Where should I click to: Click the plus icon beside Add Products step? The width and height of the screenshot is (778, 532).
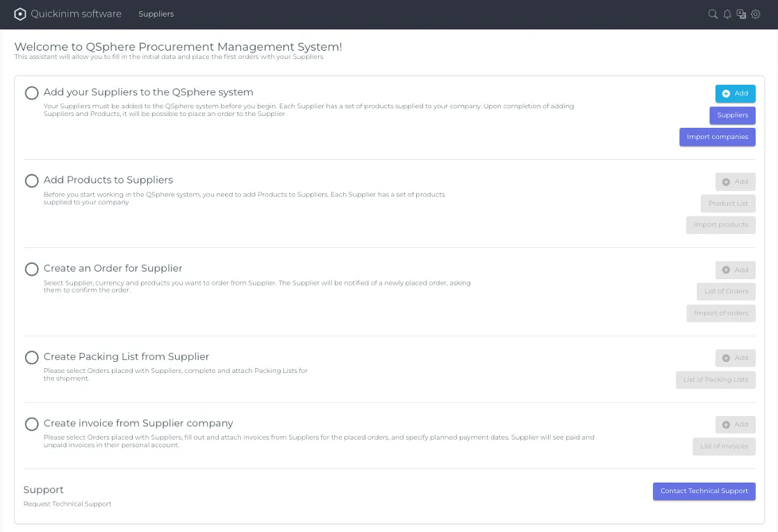pyautogui.click(x=725, y=181)
